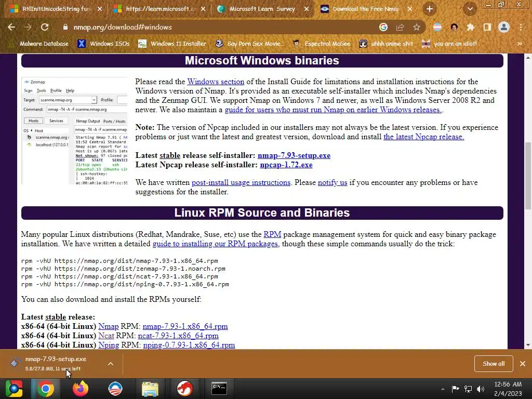
Task: Click the Nping RPM name link
Action: pyautogui.click(x=109, y=345)
